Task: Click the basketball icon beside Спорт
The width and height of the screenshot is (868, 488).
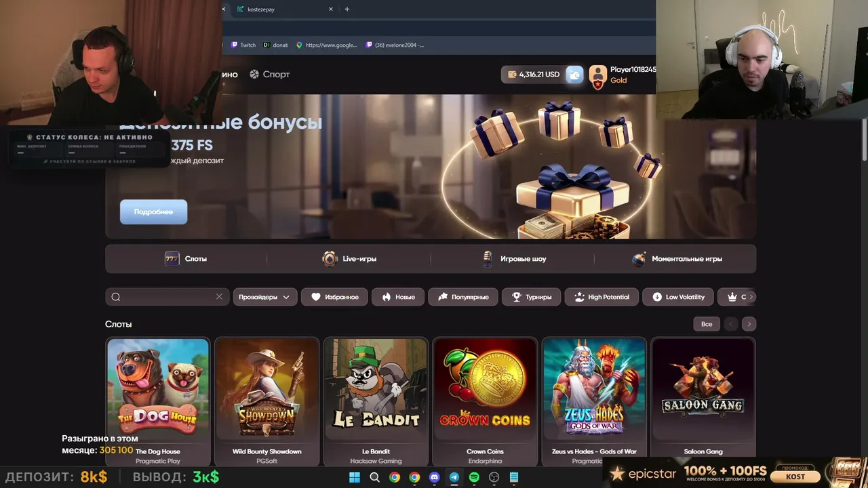Action: (254, 75)
